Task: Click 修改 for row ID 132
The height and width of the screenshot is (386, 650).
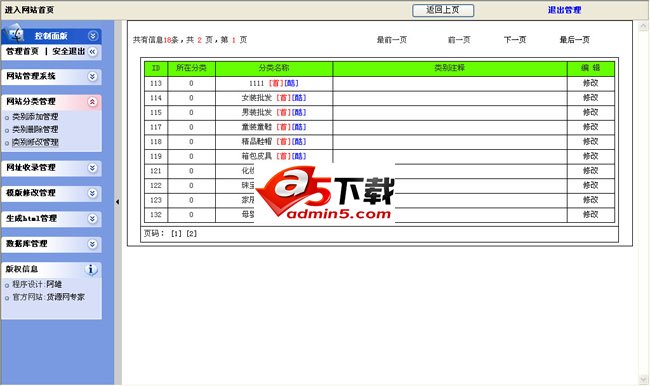Action: click(591, 214)
